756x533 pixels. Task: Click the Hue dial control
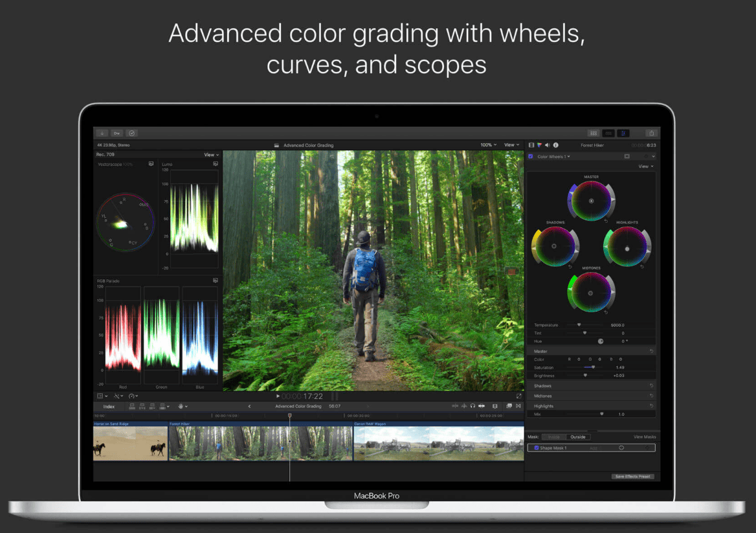[601, 341]
